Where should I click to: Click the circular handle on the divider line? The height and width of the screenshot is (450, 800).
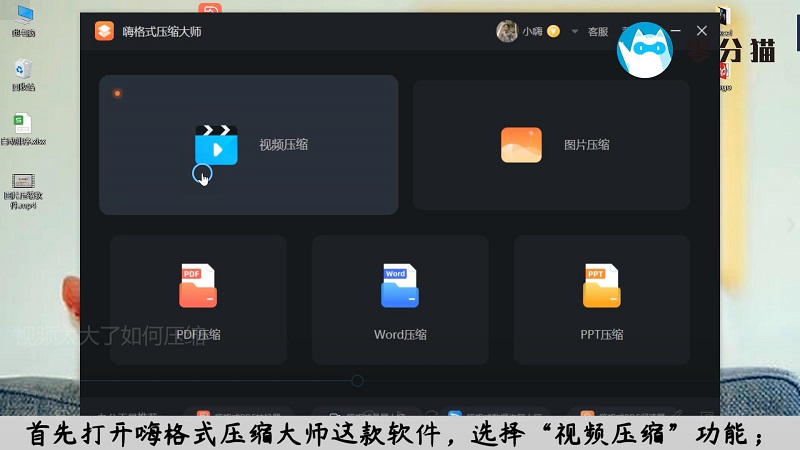(357, 381)
